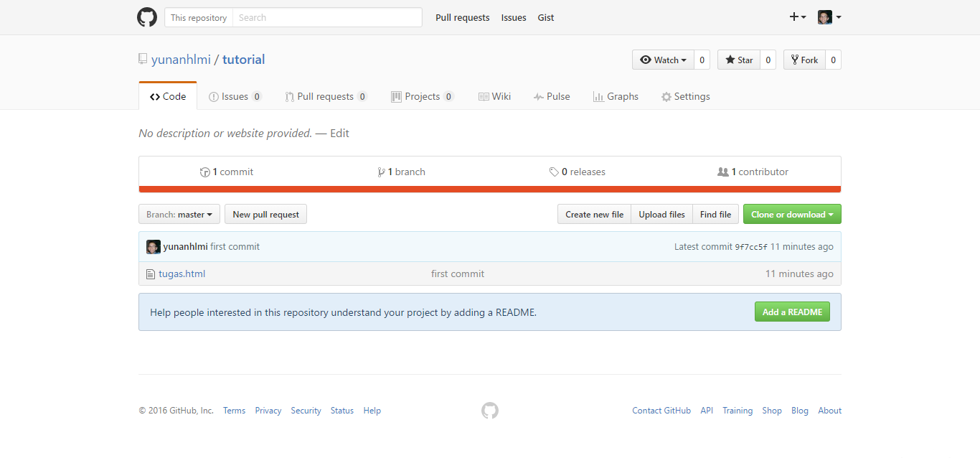Open Issues in the top navigation
980x458 pixels.
(514, 17)
